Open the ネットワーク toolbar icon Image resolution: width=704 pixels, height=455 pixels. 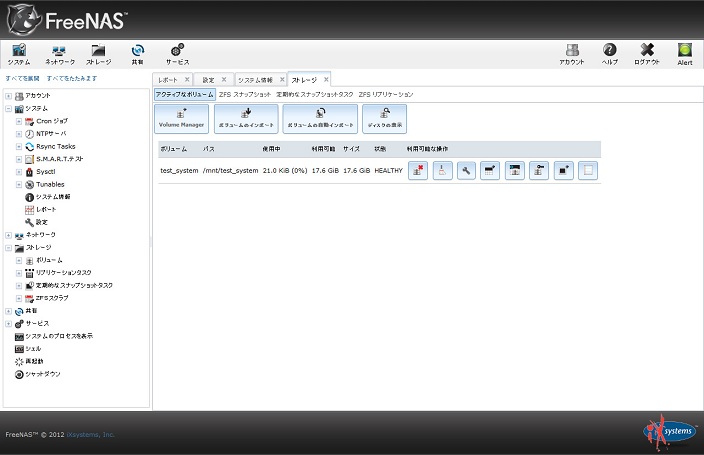[x=59, y=54]
